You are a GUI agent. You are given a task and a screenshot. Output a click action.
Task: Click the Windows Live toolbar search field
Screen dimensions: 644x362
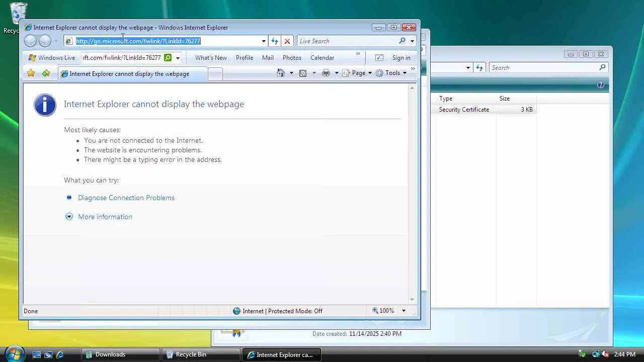click(x=121, y=58)
